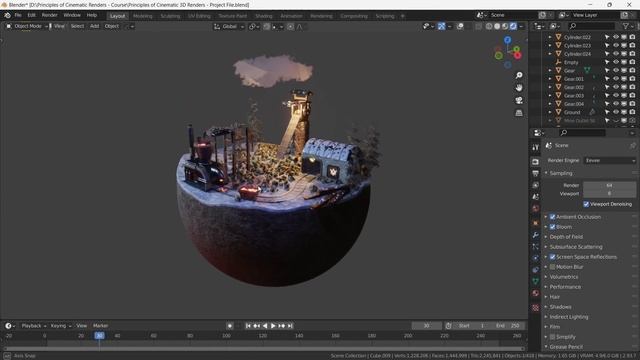Disable Empty object in renders
This screenshot has height=360, width=640.
point(632,62)
